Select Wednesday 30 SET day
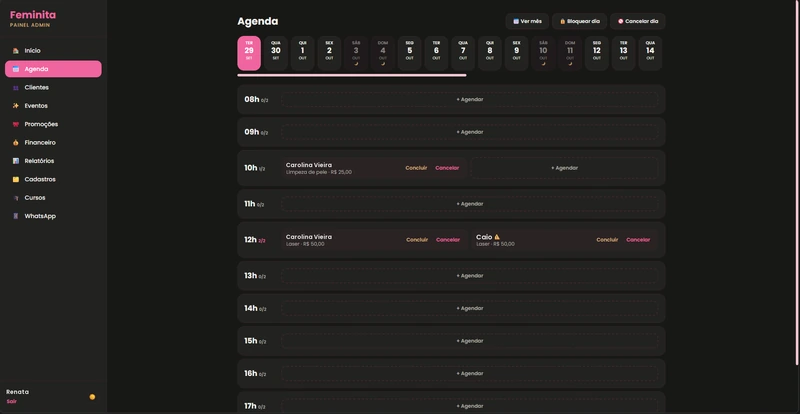The height and width of the screenshot is (414, 800). [x=276, y=53]
